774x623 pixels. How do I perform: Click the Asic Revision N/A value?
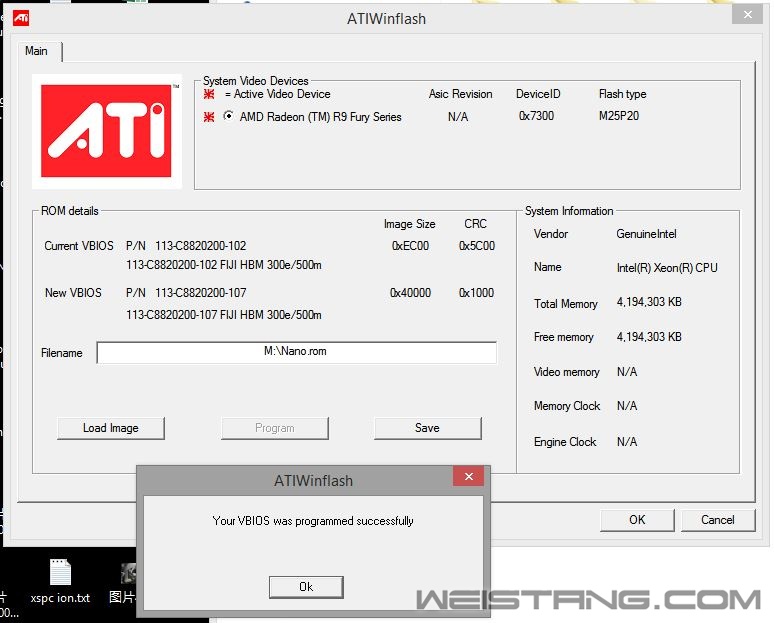[x=458, y=117]
